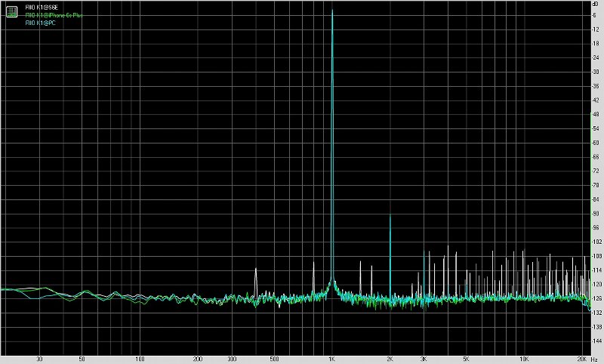Click the 2K label on frequency axis
The height and width of the screenshot is (364, 604).
click(390, 359)
